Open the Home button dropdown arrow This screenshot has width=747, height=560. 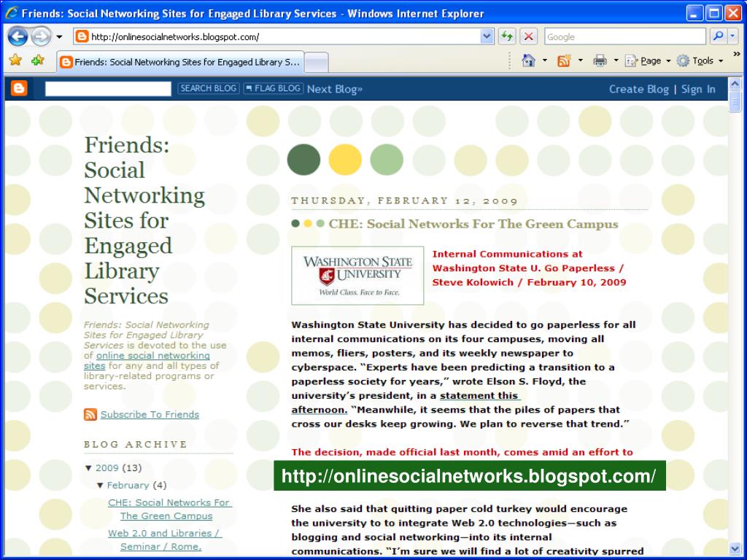pyautogui.click(x=544, y=61)
